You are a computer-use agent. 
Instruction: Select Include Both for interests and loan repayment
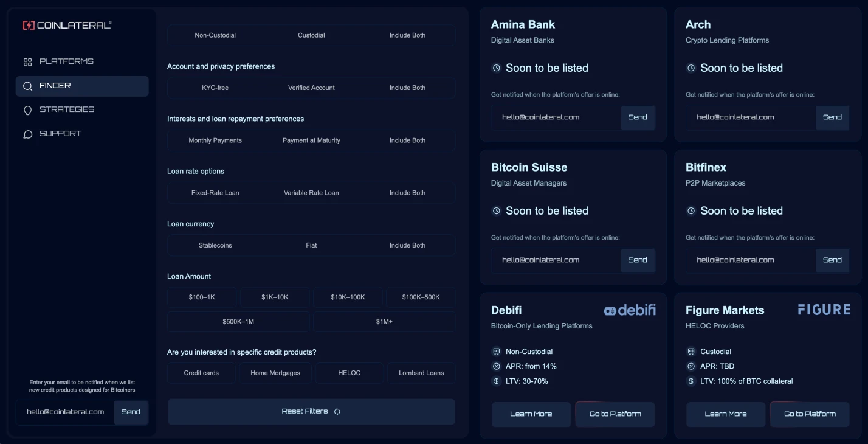tap(407, 140)
